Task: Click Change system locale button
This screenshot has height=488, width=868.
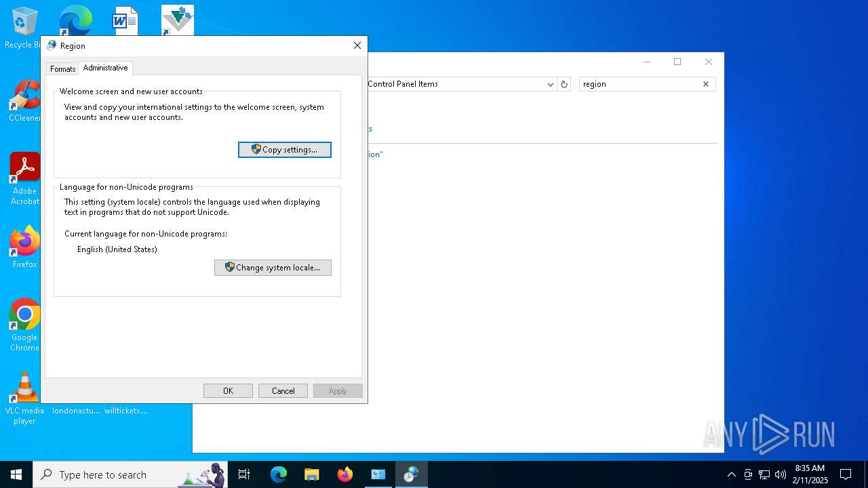Action: point(273,267)
